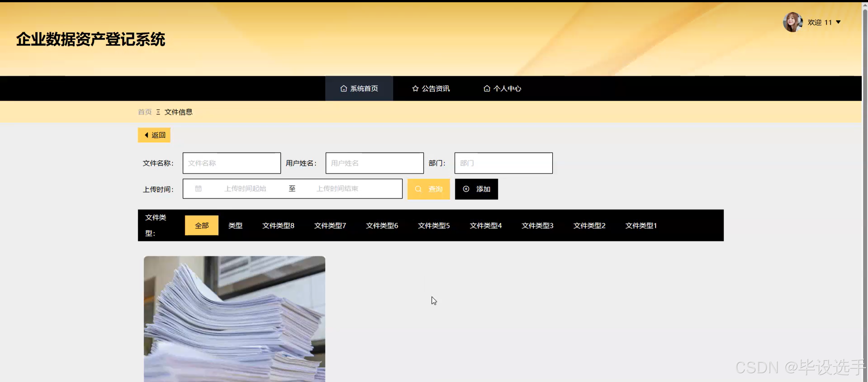The height and width of the screenshot is (382, 868).
Task: Switch to the 公告资讯 tab
Action: click(430, 88)
